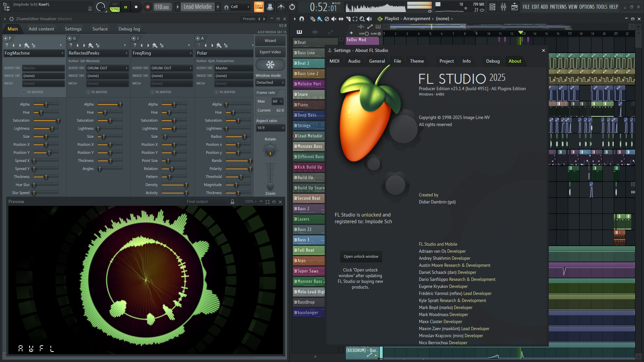Click the loop recording circular arrow icon
Image resolution: width=644 pixels, height=362 pixels.
292,7
